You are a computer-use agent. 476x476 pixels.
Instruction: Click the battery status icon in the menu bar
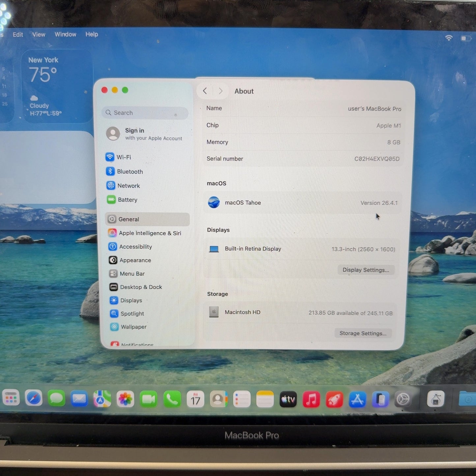point(466,39)
